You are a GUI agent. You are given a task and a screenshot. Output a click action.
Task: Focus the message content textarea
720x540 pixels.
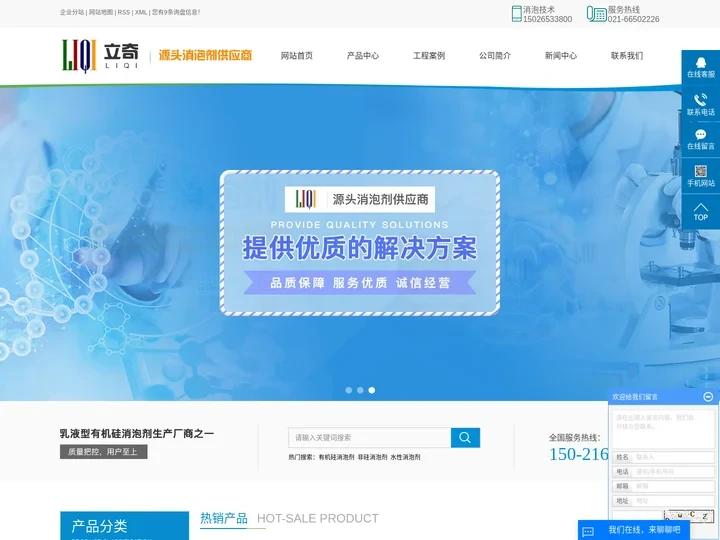663,428
